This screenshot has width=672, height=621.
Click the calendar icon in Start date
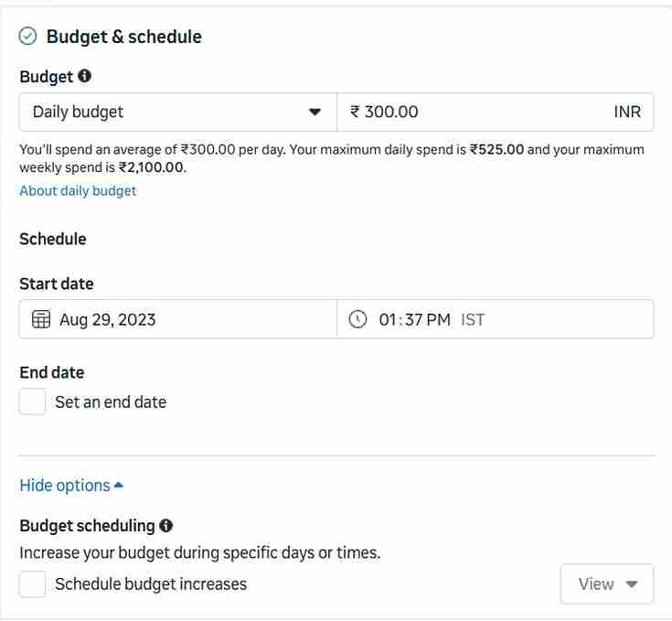tap(41, 319)
